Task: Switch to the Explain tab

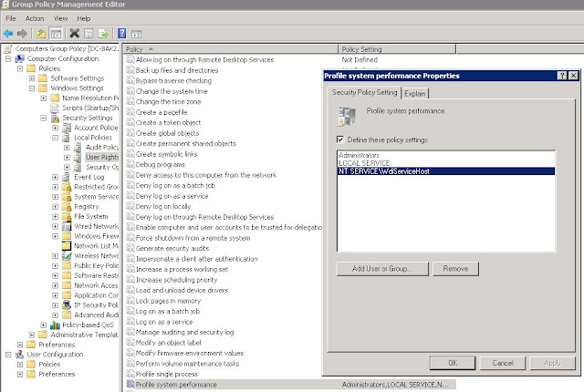Action: (x=414, y=93)
